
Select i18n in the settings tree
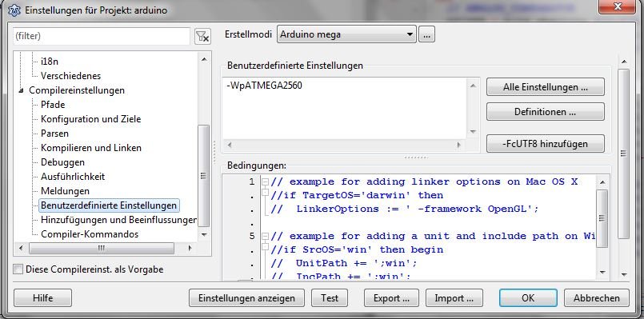click(x=50, y=62)
